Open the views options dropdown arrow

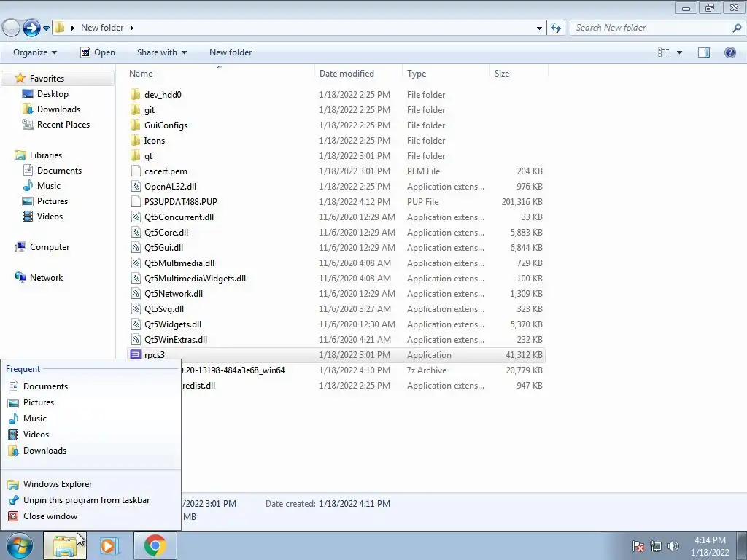pyautogui.click(x=679, y=52)
